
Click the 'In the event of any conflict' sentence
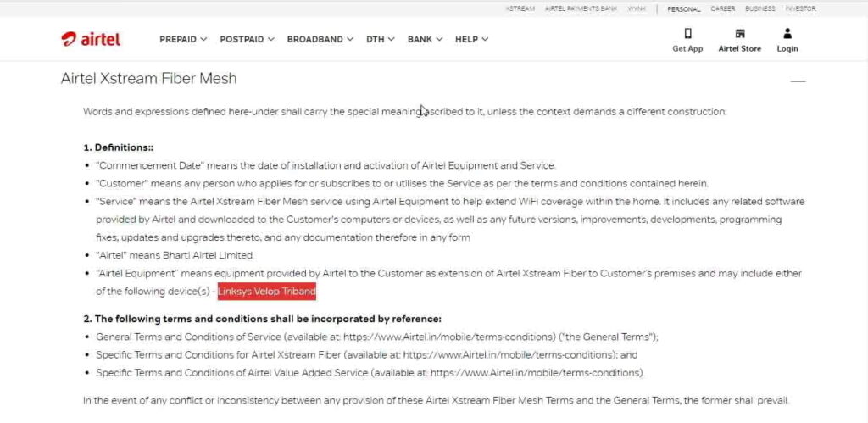[437, 400]
